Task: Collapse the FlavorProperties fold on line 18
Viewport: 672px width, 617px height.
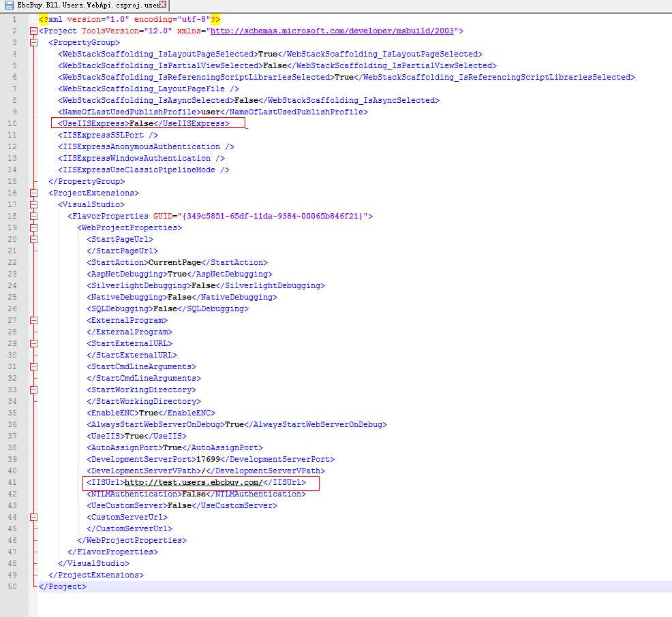Action: [33, 216]
